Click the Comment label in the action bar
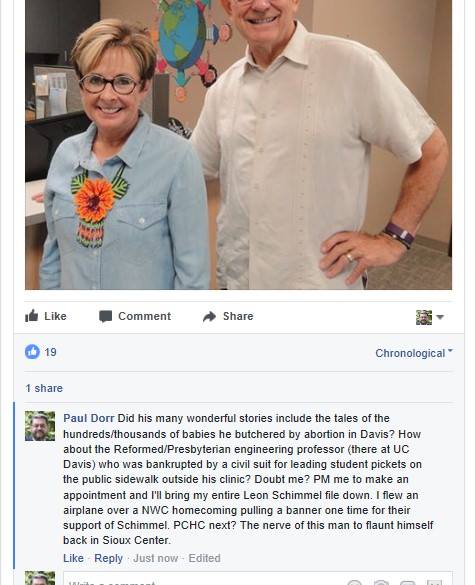475x585 pixels. (144, 316)
